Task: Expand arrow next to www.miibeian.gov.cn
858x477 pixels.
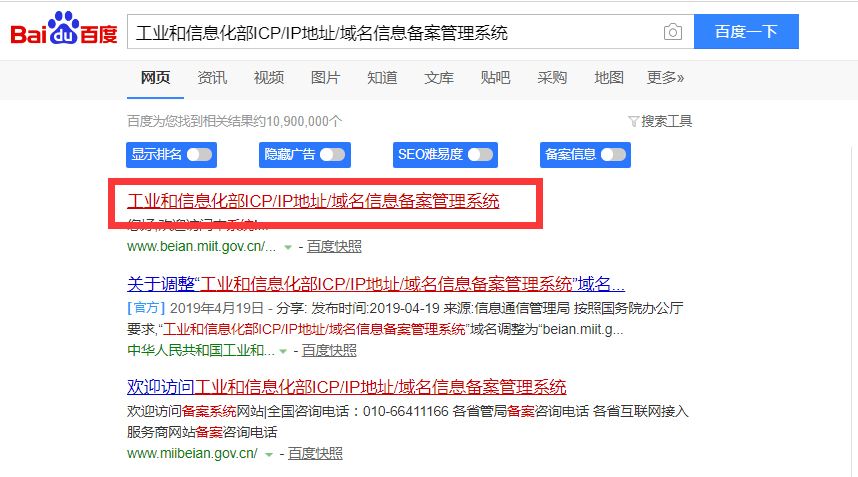Action: [269, 454]
